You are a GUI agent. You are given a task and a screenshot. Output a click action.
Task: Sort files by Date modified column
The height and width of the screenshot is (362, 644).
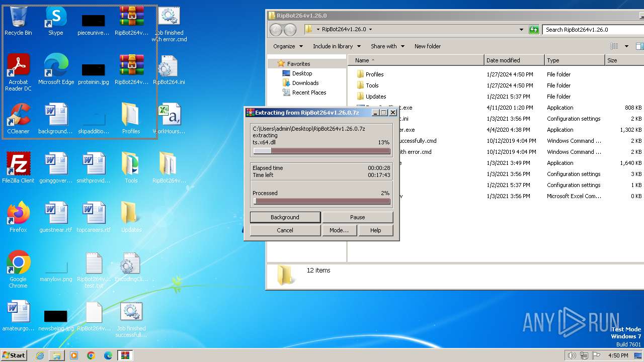514,60
